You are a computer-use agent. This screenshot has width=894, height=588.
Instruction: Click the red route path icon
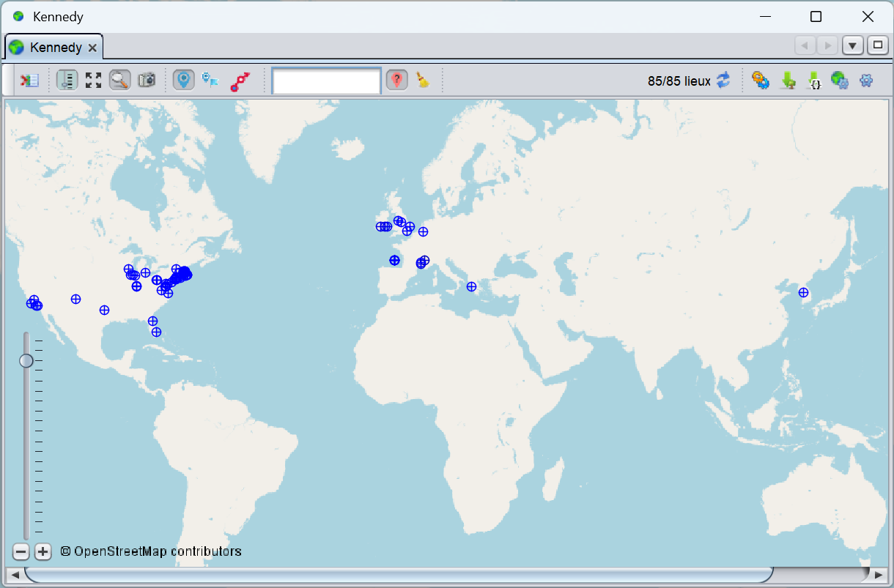click(x=240, y=81)
